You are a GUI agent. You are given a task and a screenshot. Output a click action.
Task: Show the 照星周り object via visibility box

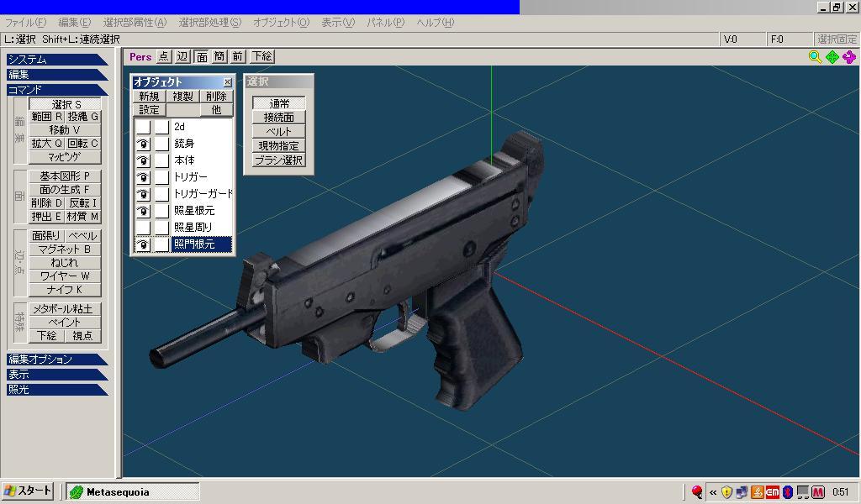pos(143,228)
